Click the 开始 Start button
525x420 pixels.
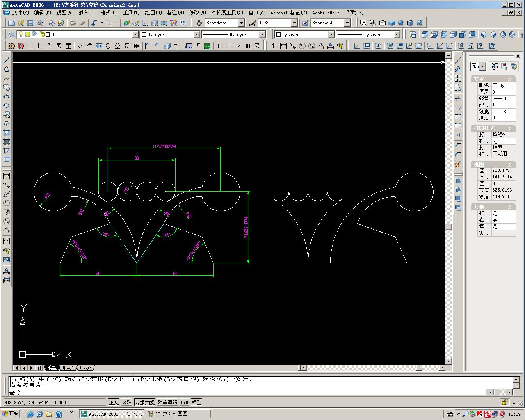click(x=11, y=414)
